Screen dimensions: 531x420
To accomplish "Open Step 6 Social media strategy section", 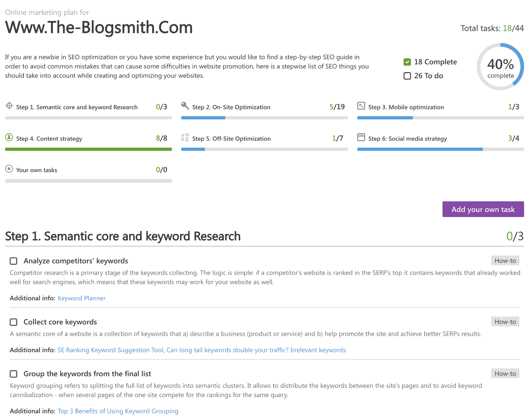I will coord(407,139).
